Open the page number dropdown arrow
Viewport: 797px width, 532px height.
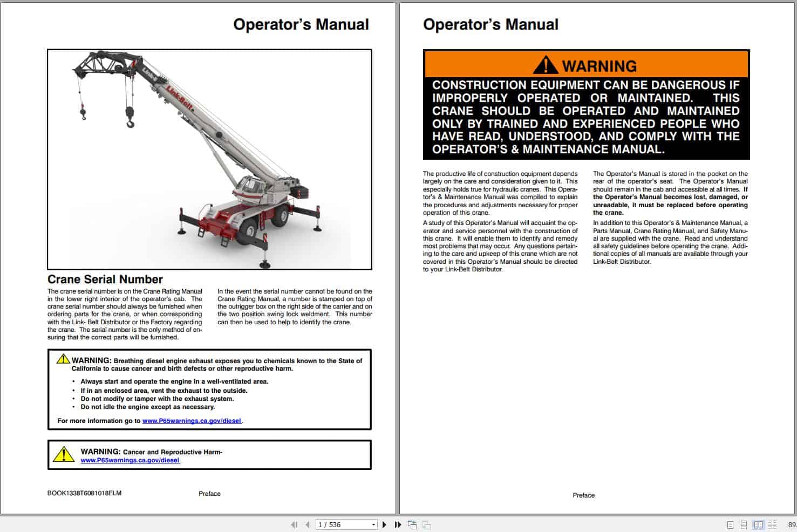(373, 524)
